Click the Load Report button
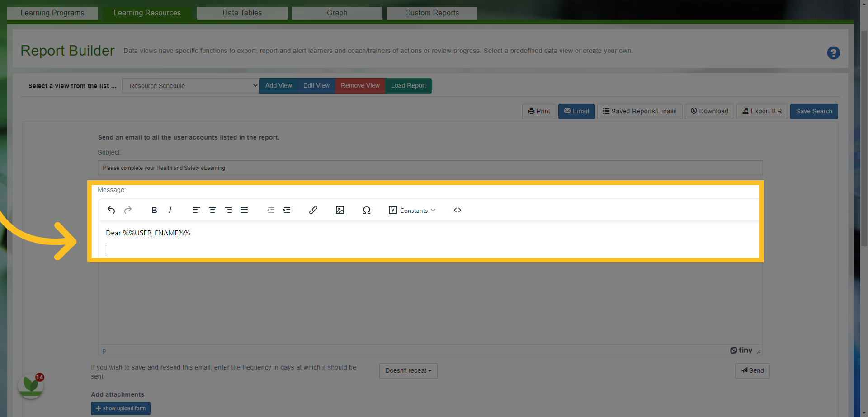 (x=408, y=86)
